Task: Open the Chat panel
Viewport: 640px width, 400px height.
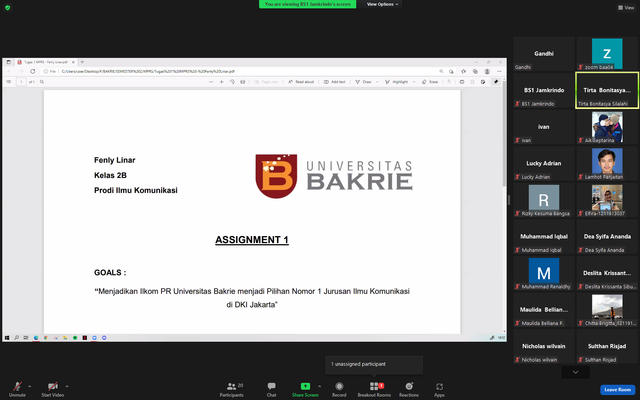Action: 271,389
